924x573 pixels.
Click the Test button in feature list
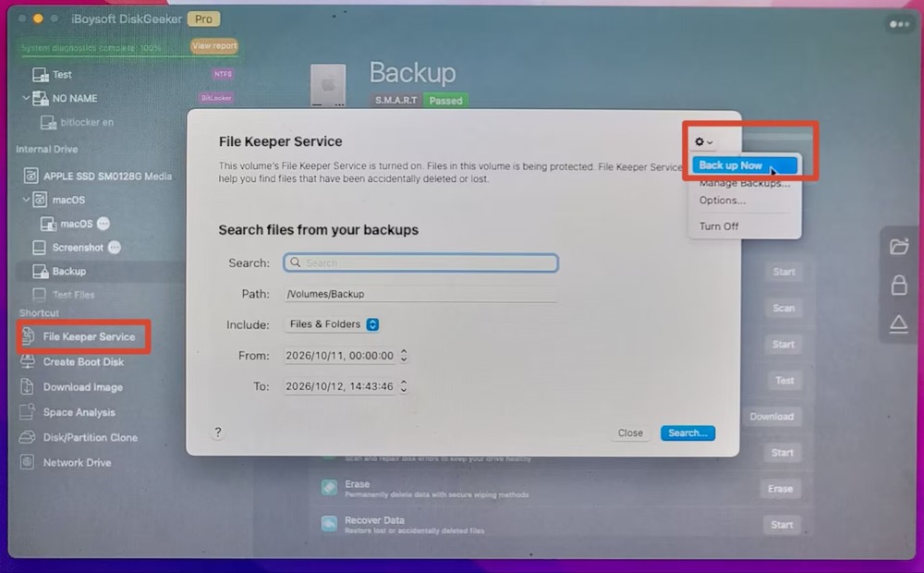[784, 380]
